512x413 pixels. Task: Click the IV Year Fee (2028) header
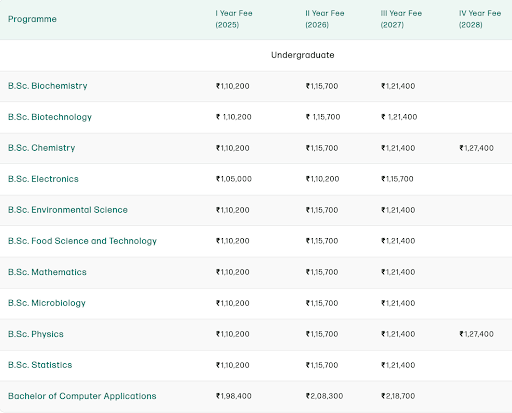click(480, 19)
